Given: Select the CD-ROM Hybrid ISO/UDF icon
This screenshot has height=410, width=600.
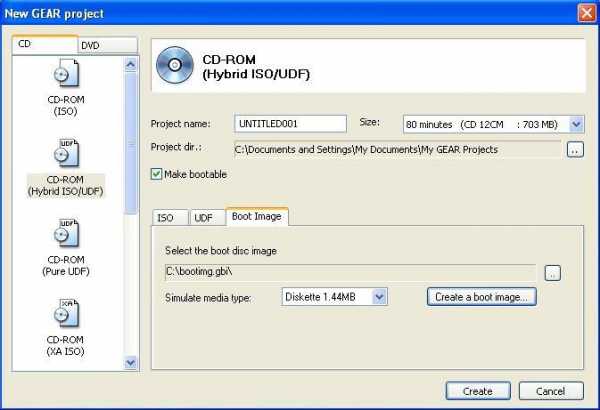Looking at the screenshot, I should 67,153.
